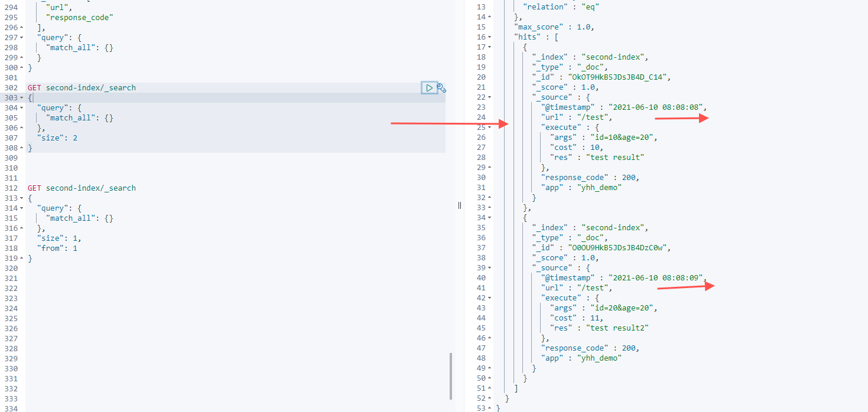The height and width of the screenshot is (412, 868).
Task: Collapse the query block at line 304
Action: 22,108
